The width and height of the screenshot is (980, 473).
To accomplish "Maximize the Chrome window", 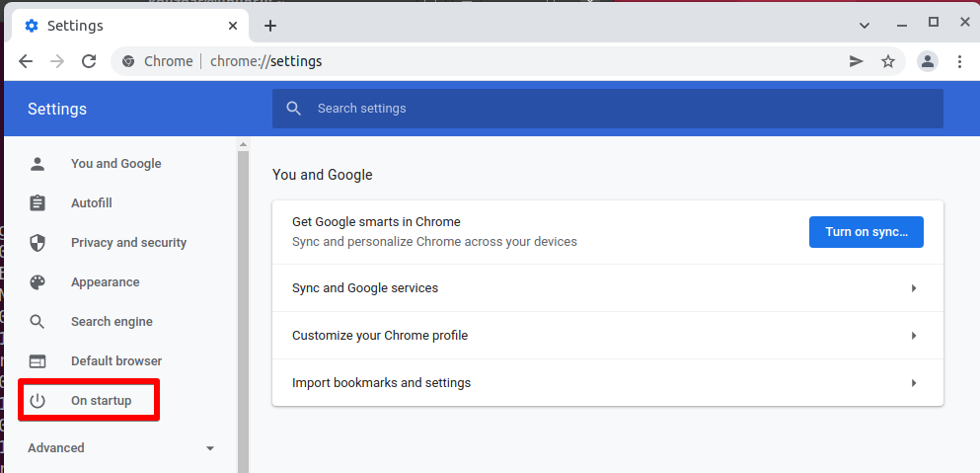I will click(934, 23).
